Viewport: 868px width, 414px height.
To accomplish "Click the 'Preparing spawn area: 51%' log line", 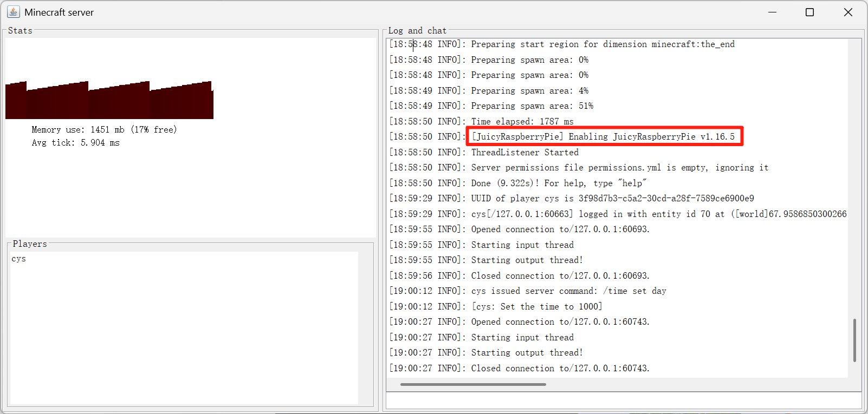I will coord(491,106).
